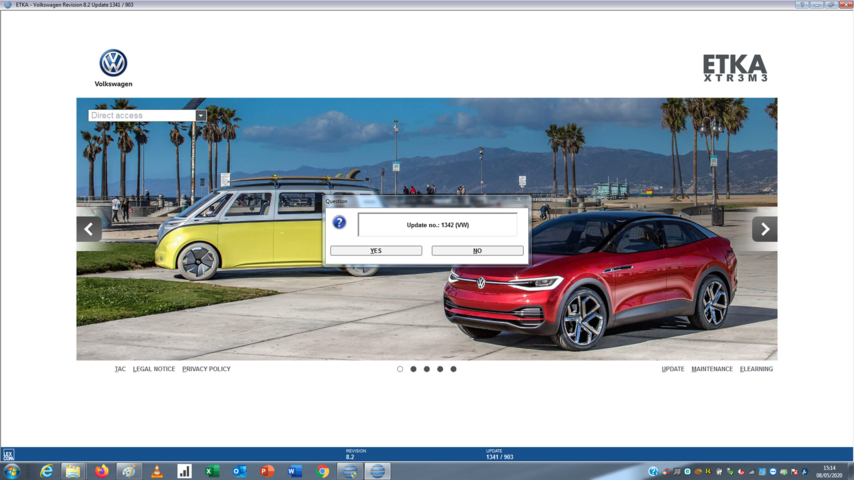Go to the previous slide with left arrow
Image resolution: width=854 pixels, height=480 pixels.
click(89, 229)
